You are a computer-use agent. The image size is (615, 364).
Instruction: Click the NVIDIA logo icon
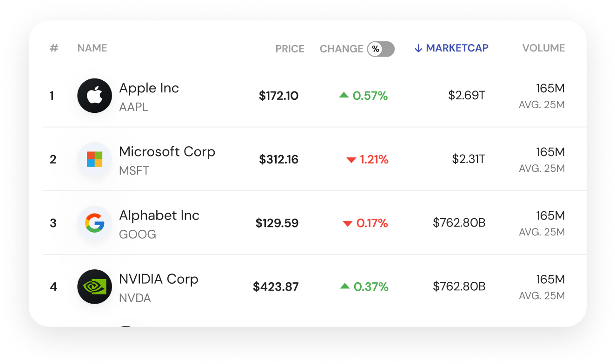click(94, 286)
